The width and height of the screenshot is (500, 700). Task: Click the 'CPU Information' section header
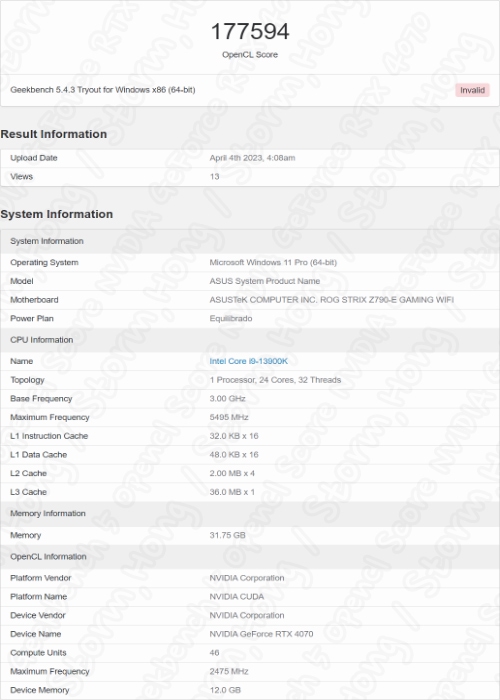(42, 340)
